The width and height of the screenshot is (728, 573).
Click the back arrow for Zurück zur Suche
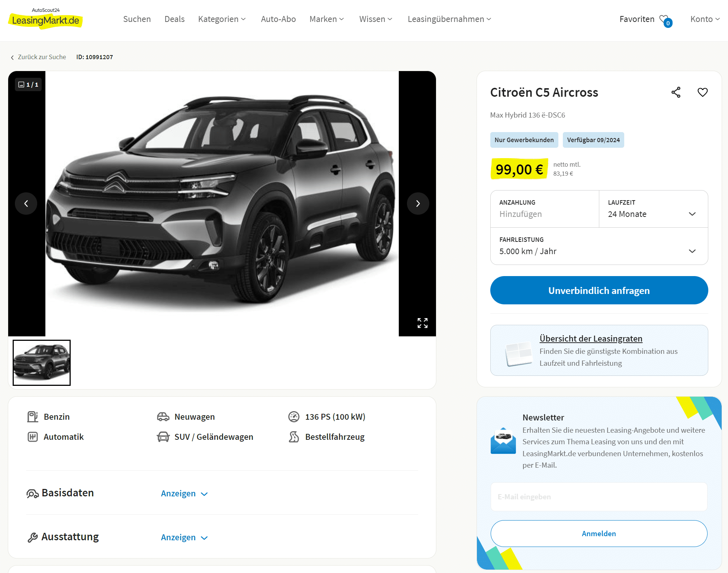click(12, 57)
